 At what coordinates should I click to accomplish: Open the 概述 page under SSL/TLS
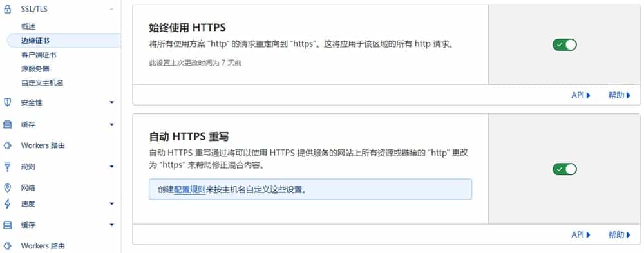28,26
